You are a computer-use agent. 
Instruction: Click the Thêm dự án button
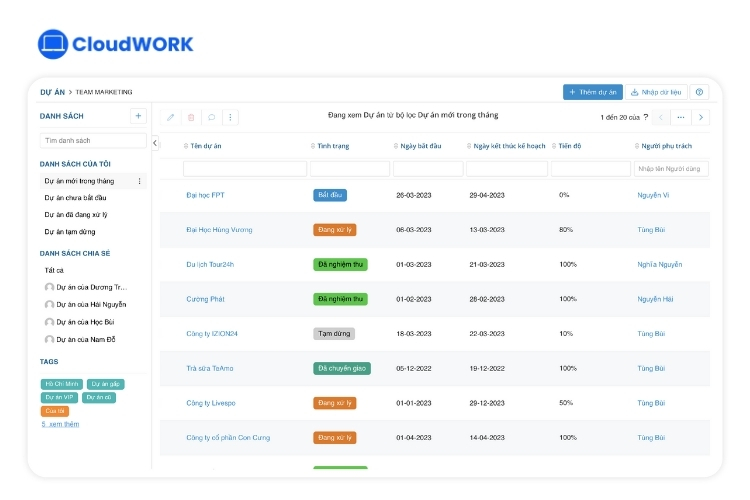tap(593, 92)
